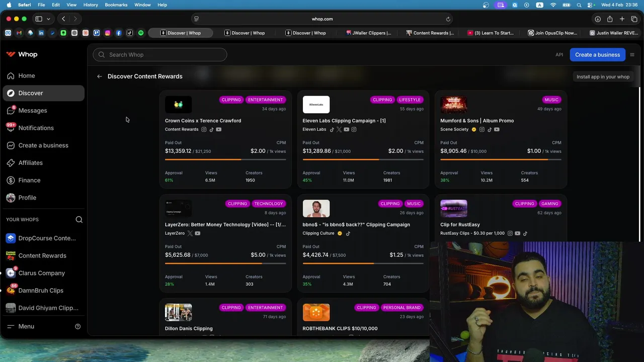Click the ENTERTAINMENT tag on Crown Coins card

265,100
